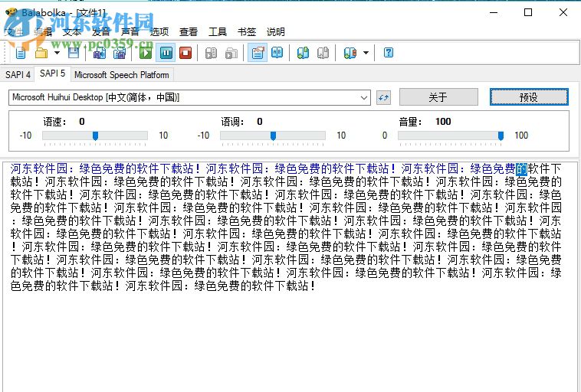Image resolution: width=581 pixels, height=392 pixels.
Task: Open the 编辑 menu
Action: point(43,32)
